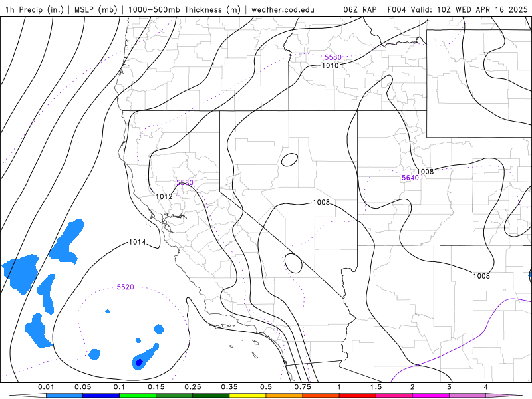This screenshot has height=399, width=532.
Task: Pick the yellow 0.35 legend swatch
Action: coord(247,396)
